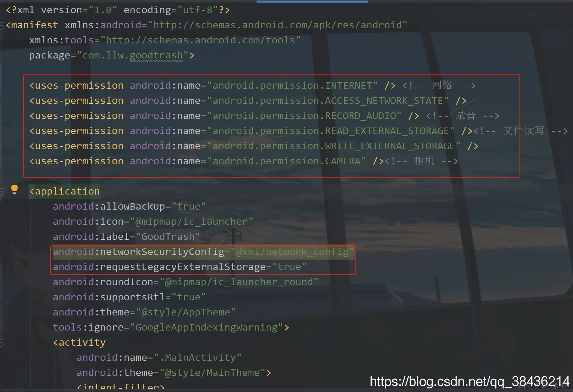Viewport: 573px width, 392px height.
Task: Click the android:theme MainTheme line
Action: click(x=174, y=373)
